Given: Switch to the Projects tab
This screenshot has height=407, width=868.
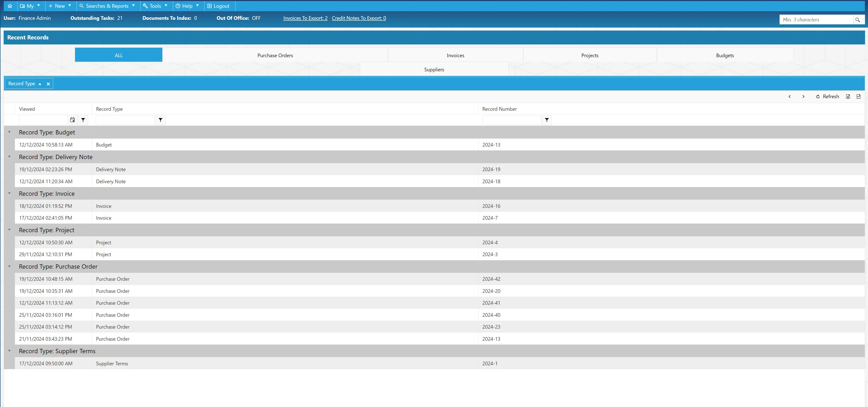Looking at the screenshot, I should 590,55.
